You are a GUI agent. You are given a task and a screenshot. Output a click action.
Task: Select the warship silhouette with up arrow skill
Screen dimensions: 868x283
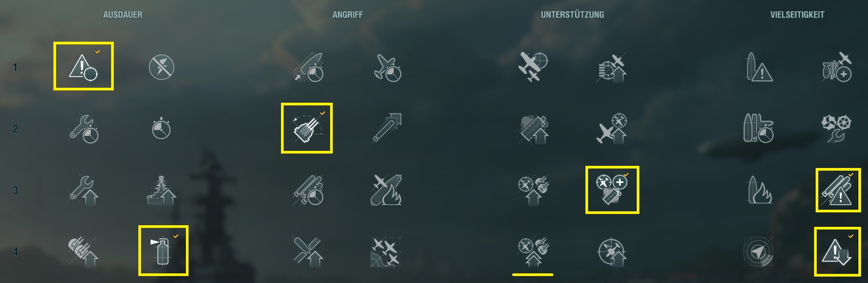click(x=161, y=190)
